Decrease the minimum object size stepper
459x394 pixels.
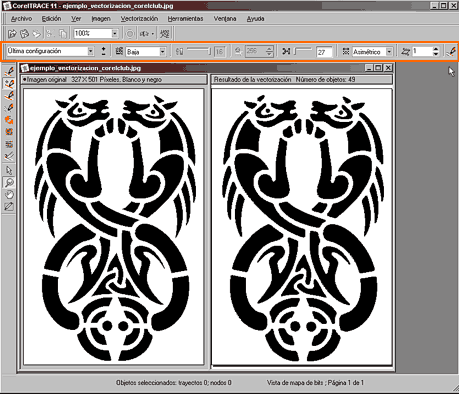pos(435,54)
